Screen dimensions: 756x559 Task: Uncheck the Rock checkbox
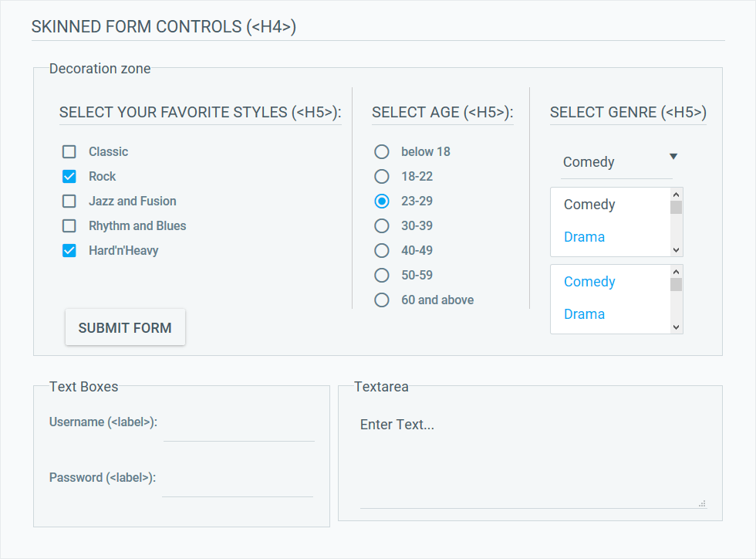click(69, 176)
